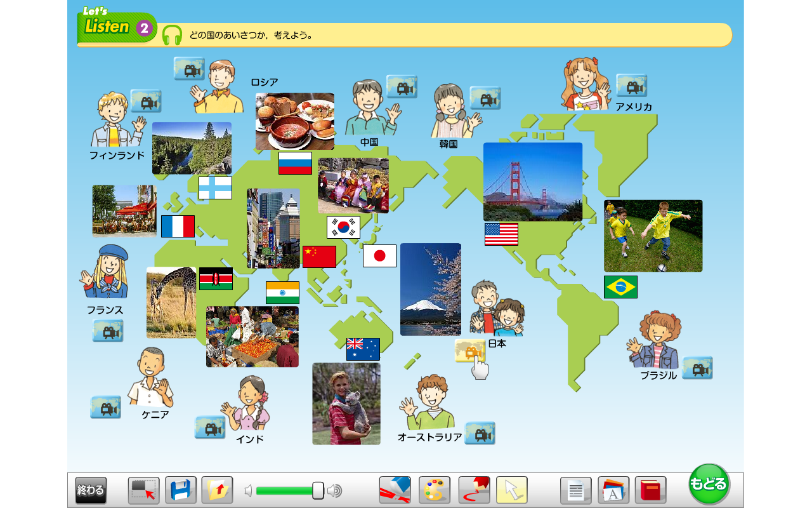Play the 日本 greeting video

tap(470, 351)
